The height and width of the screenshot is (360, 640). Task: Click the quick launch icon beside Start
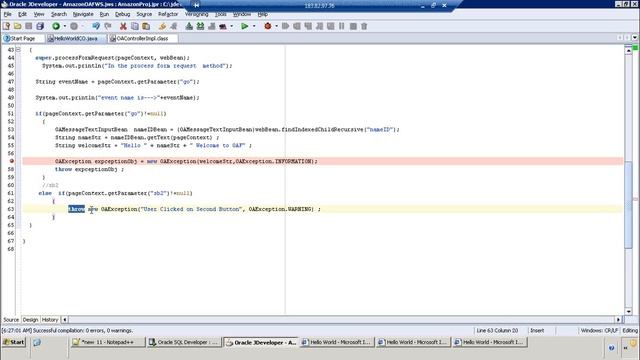pos(37,342)
